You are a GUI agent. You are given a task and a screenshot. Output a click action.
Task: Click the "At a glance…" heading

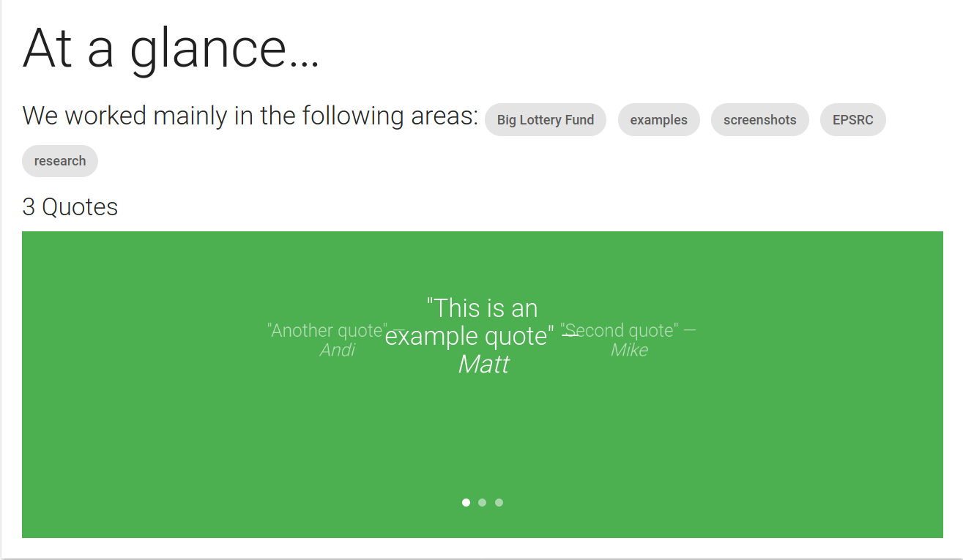[x=171, y=50]
